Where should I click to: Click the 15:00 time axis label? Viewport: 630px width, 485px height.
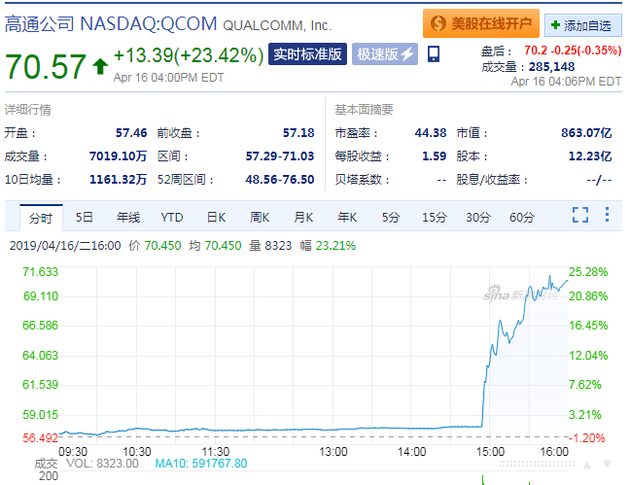490,452
